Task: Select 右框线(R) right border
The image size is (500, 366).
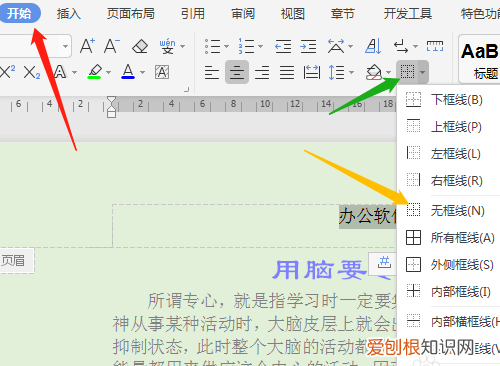Action: click(x=448, y=181)
